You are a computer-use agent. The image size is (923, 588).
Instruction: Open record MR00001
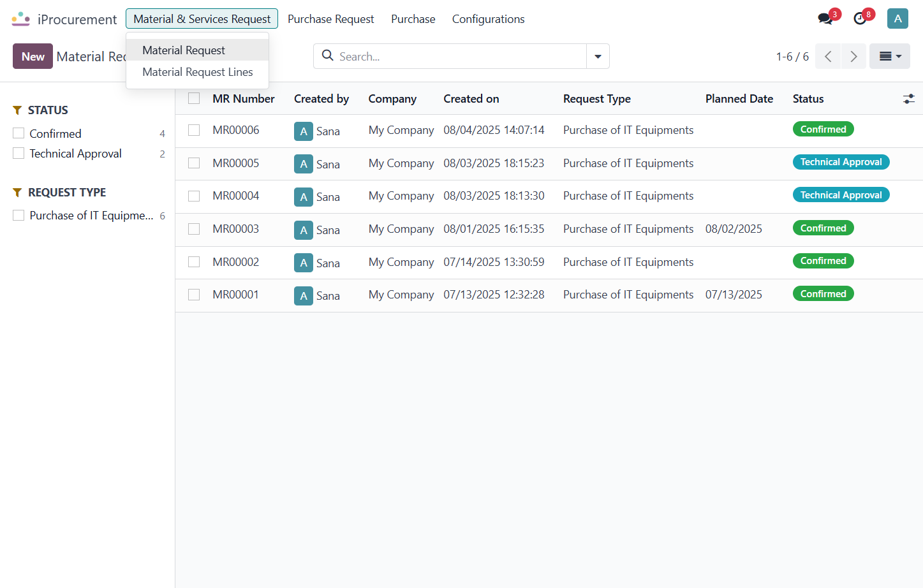[236, 295]
